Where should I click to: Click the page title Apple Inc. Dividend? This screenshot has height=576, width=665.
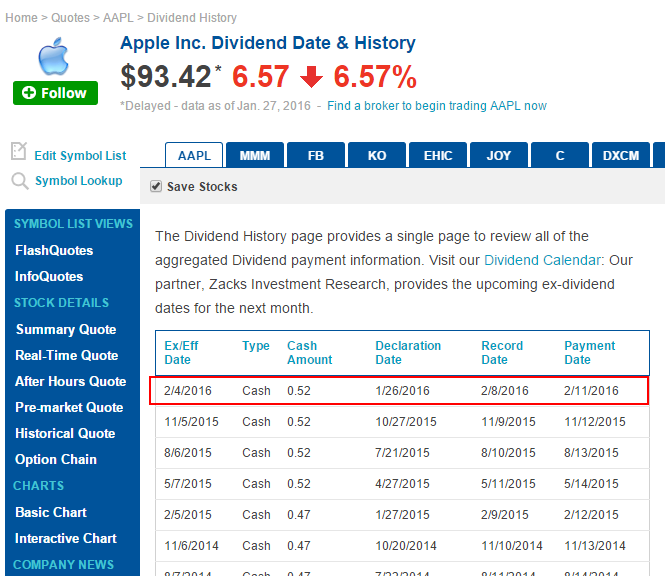[x=268, y=43]
